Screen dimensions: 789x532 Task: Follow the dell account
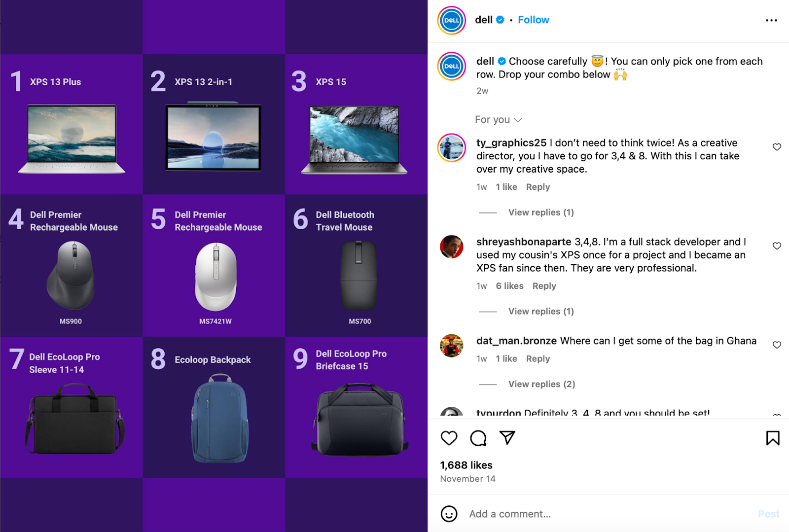click(x=533, y=20)
